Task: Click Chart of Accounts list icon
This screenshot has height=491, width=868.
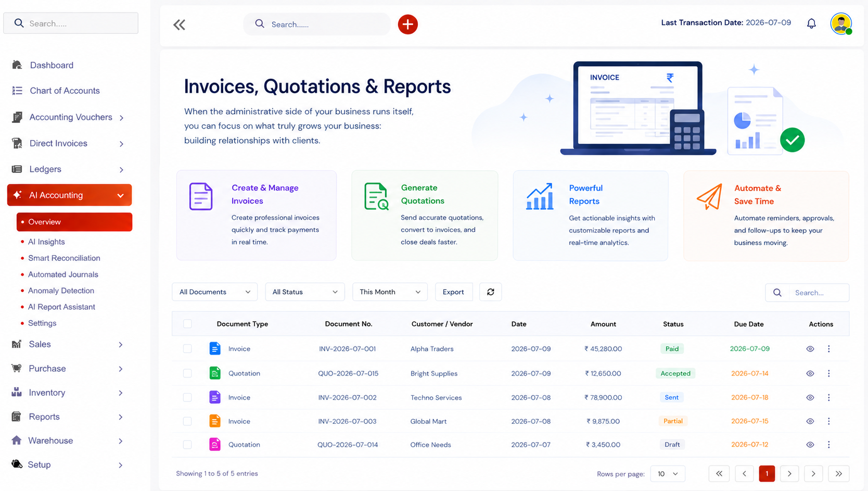Action: [x=17, y=91]
